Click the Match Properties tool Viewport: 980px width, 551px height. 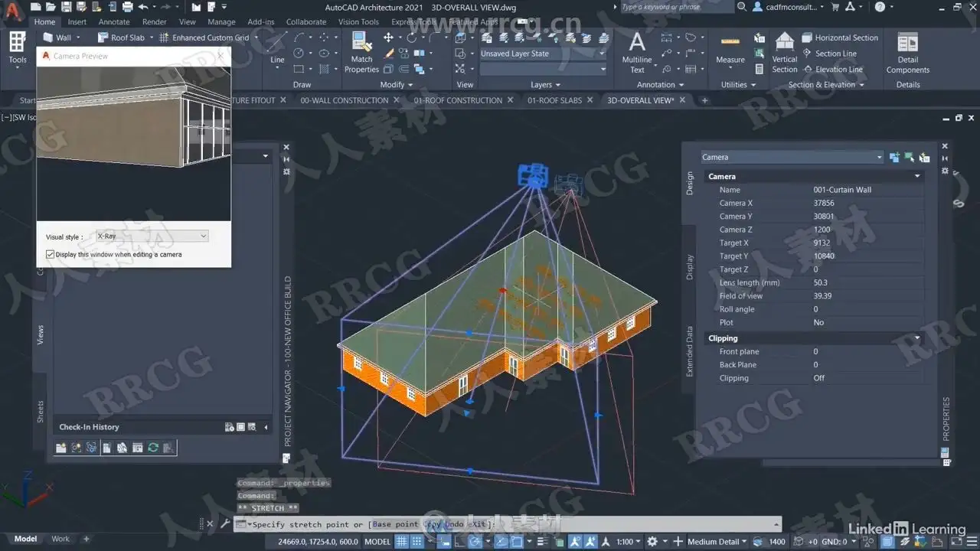click(361, 53)
